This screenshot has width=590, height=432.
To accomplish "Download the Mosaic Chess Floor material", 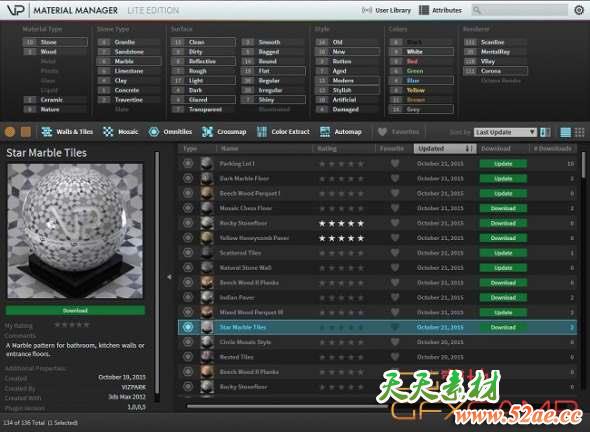I will pyautogui.click(x=503, y=208).
